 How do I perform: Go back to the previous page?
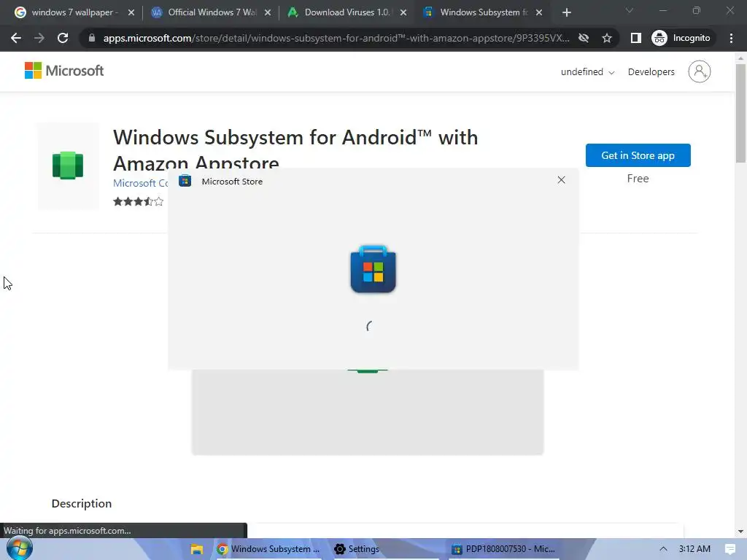(16, 38)
